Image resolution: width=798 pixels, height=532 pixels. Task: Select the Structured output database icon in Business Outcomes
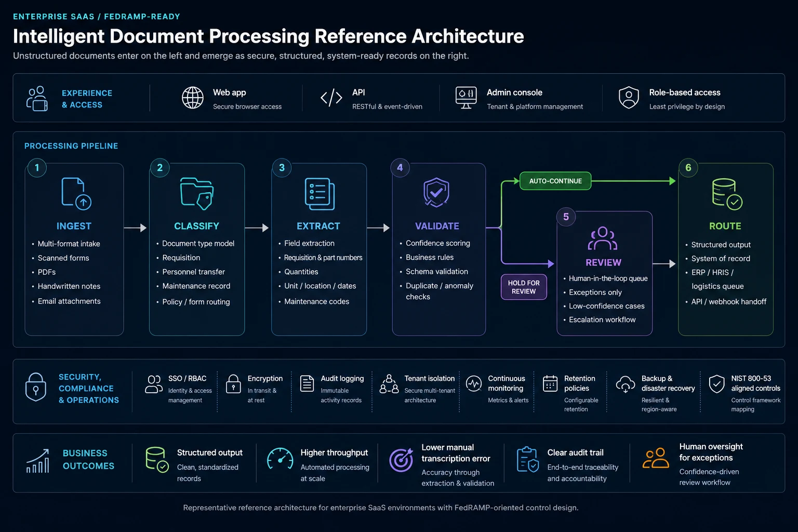pos(157,460)
